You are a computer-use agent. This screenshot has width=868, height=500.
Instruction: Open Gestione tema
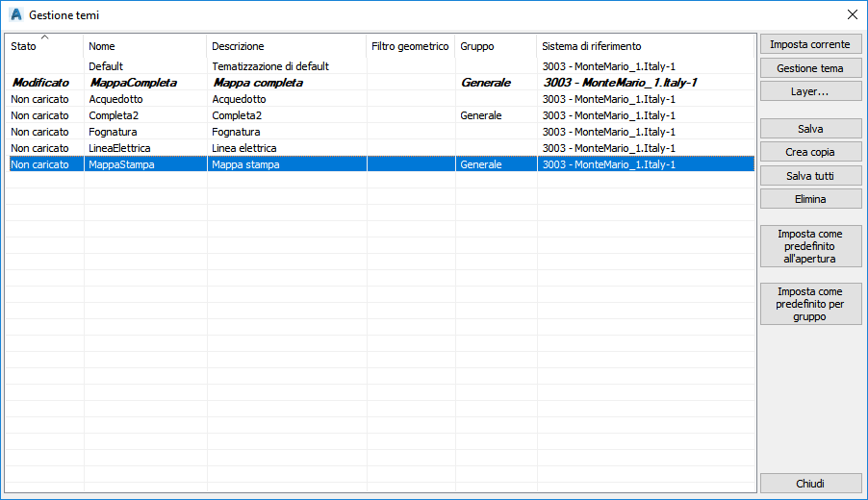[810, 68]
